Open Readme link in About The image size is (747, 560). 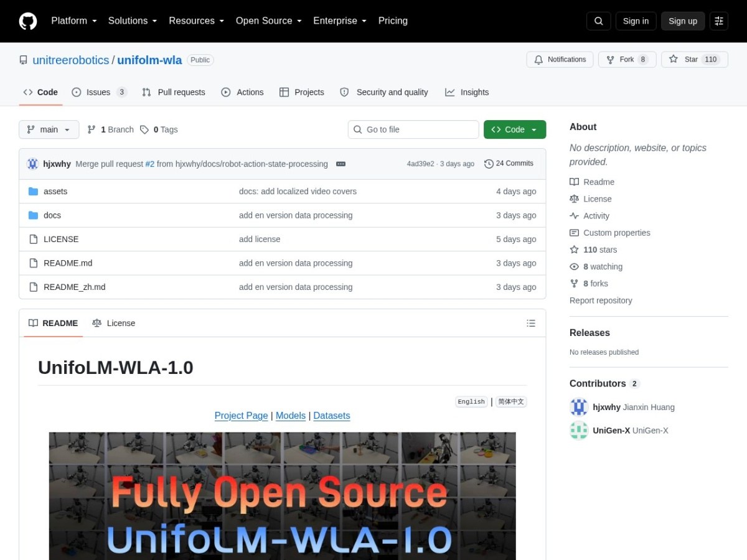click(592, 182)
